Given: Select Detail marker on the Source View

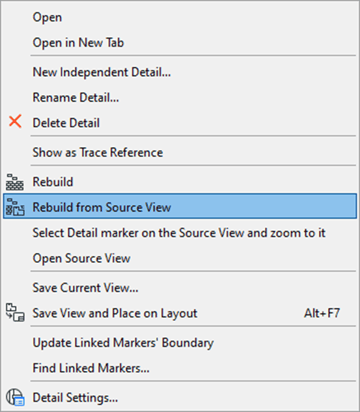Looking at the screenshot, I should (180, 233).
